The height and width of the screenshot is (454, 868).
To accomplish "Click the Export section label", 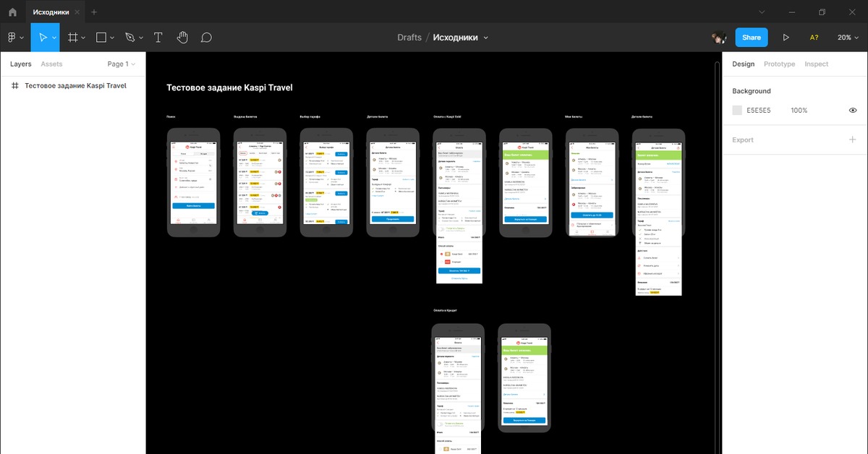I will 743,140.
